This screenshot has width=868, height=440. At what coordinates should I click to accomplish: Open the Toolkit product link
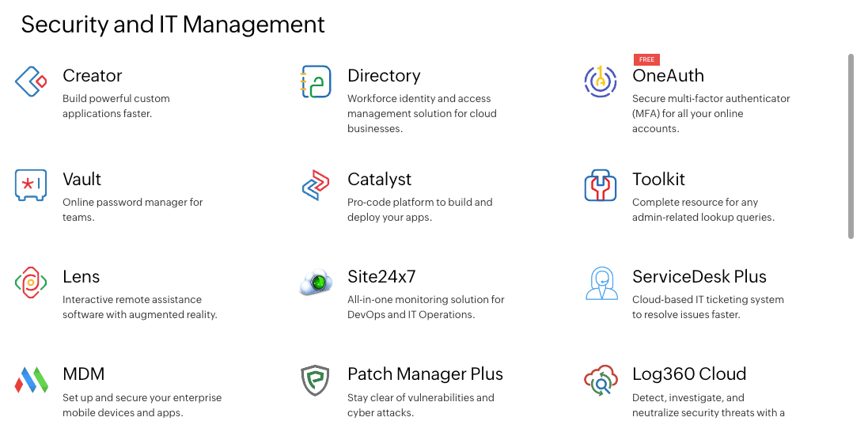tap(659, 179)
